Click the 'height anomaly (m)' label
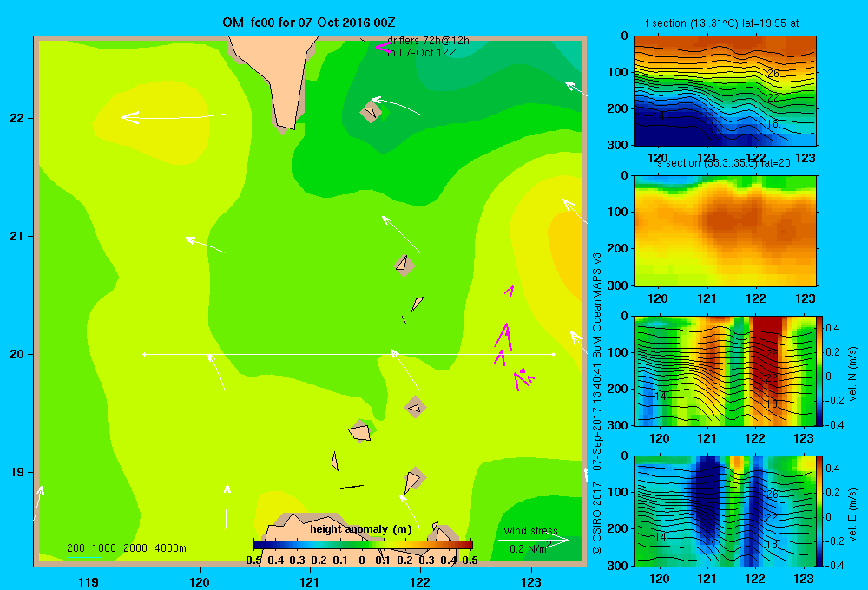 [x=361, y=529]
